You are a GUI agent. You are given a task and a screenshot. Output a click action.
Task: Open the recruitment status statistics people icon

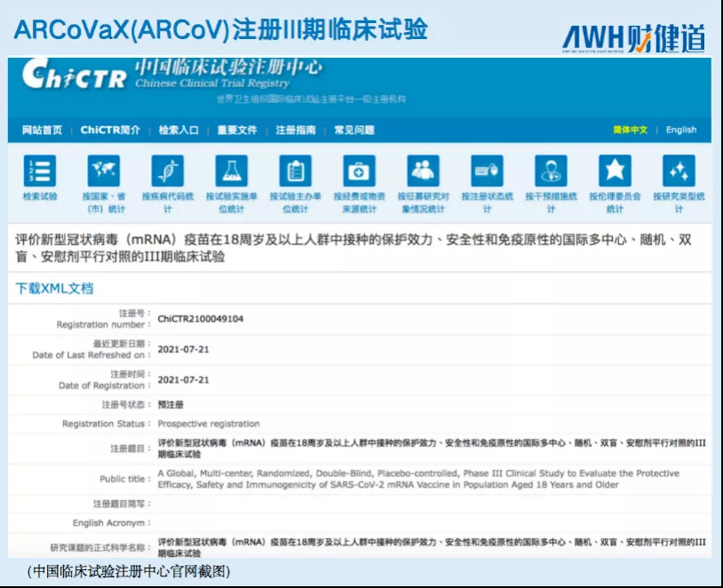pyautogui.click(x=424, y=171)
